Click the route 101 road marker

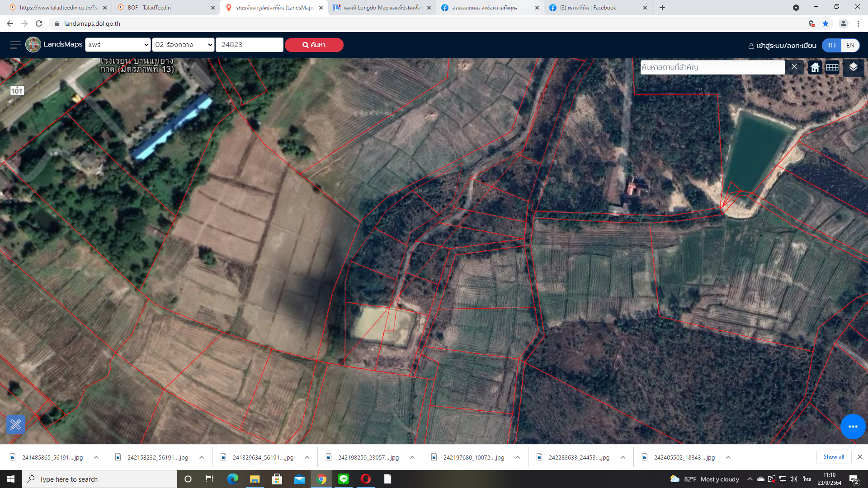17,91
